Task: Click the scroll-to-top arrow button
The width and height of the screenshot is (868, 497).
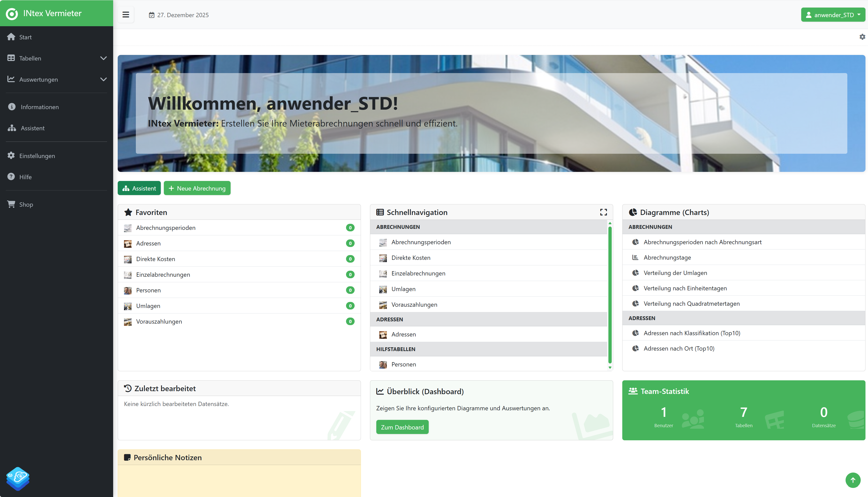Action: [853, 480]
